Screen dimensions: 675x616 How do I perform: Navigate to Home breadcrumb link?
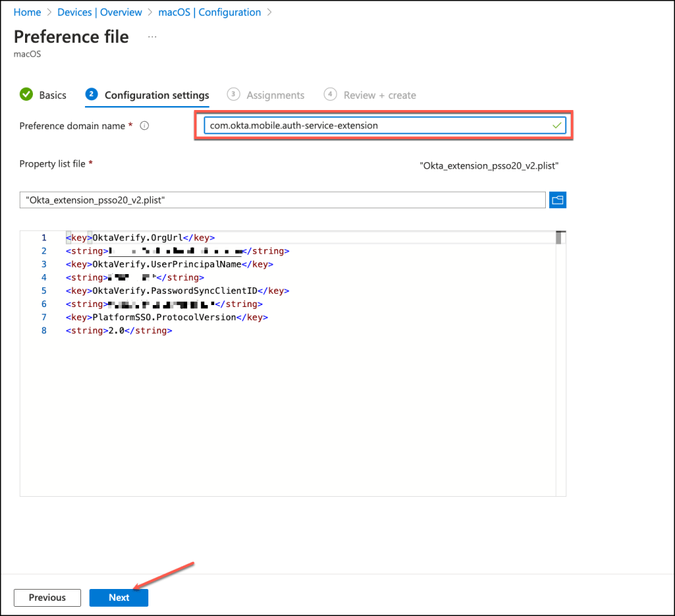[27, 13]
